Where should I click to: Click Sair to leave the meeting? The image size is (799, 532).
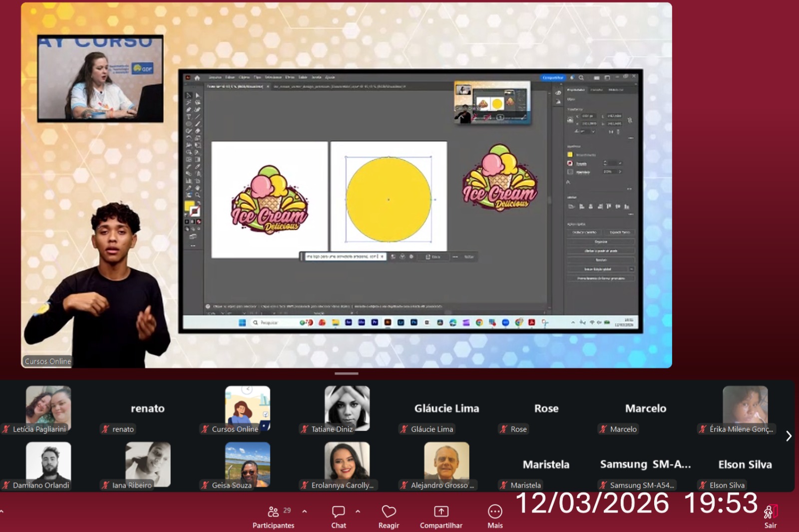pos(771,517)
